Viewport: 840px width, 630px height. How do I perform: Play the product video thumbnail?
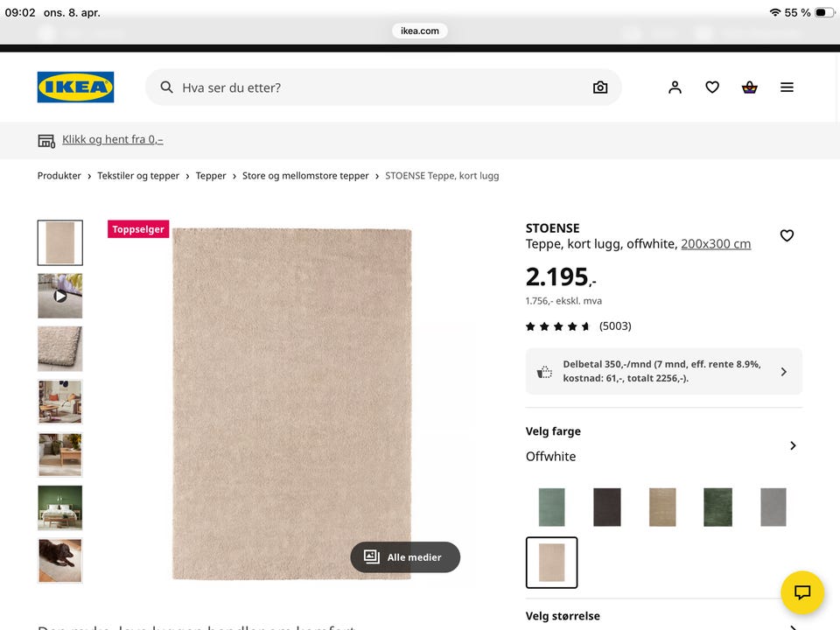[x=60, y=296]
